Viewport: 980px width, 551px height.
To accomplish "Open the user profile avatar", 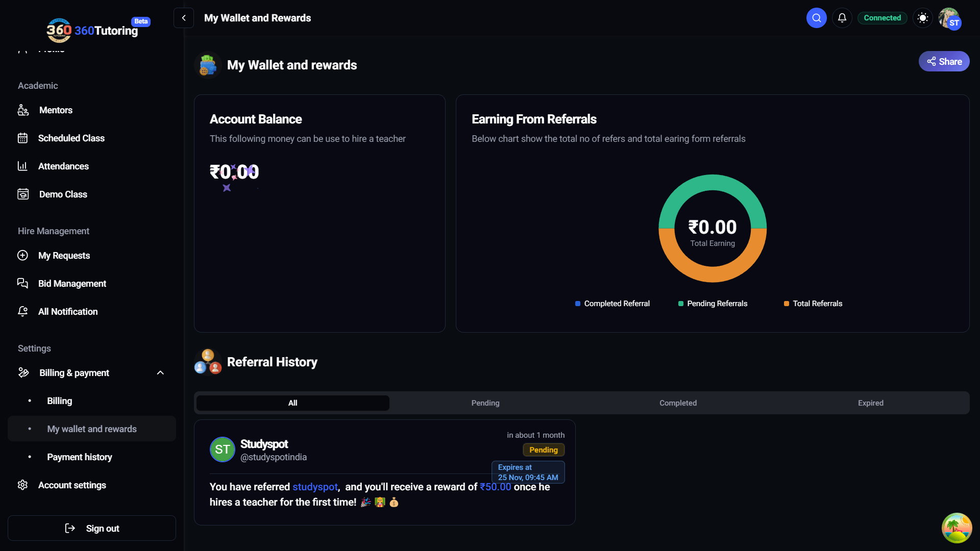I will coord(949,19).
